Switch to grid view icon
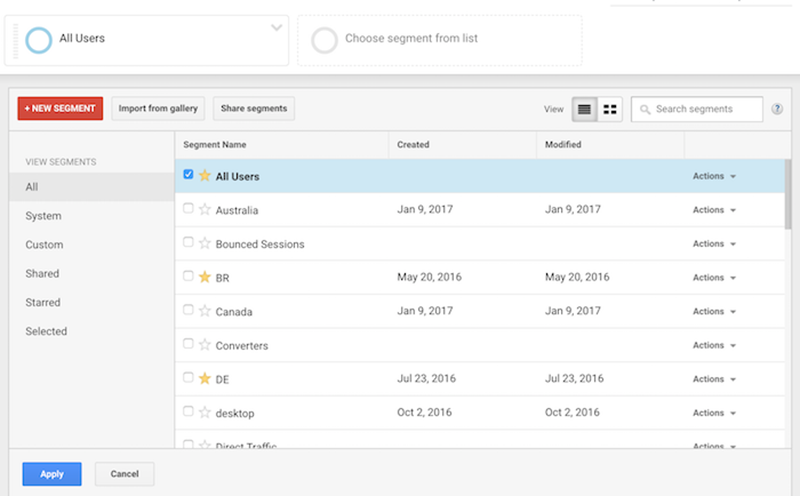 pos(610,109)
